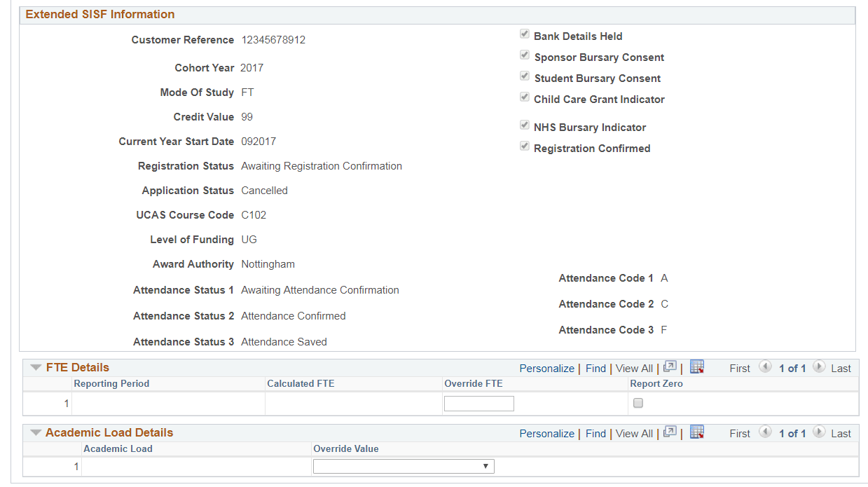Toggle the Bank Details Held checkbox

pos(525,33)
